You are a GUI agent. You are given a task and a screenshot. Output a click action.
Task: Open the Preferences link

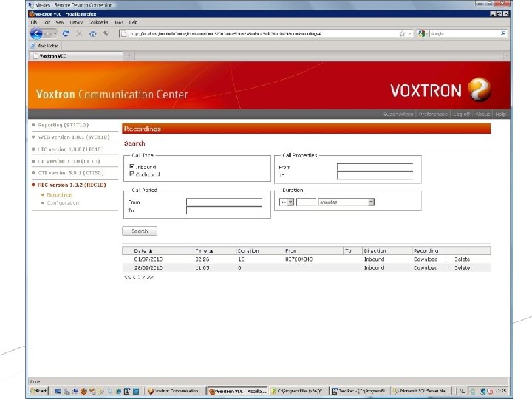[x=433, y=114]
